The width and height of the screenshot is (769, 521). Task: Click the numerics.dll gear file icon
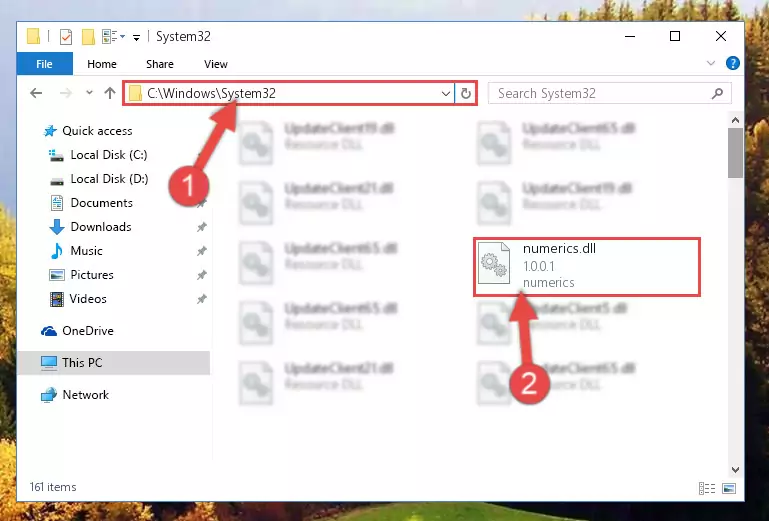click(x=494, y=264)
